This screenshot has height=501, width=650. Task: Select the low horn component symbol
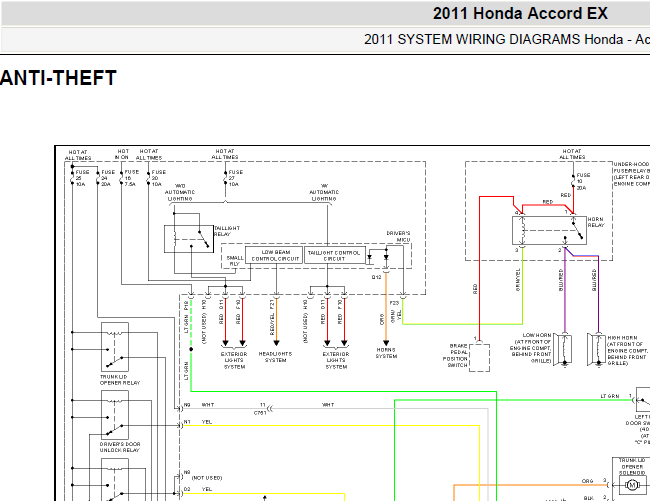(564, 349)
